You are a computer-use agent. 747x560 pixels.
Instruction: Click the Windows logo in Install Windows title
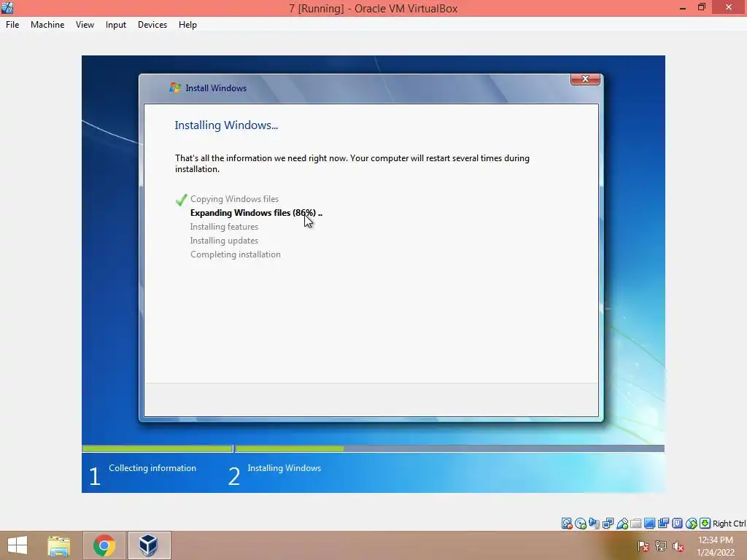[175, 87]
